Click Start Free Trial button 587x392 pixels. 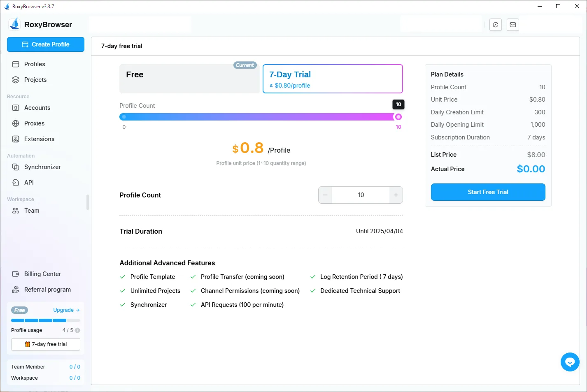click(x=488, y=192)
